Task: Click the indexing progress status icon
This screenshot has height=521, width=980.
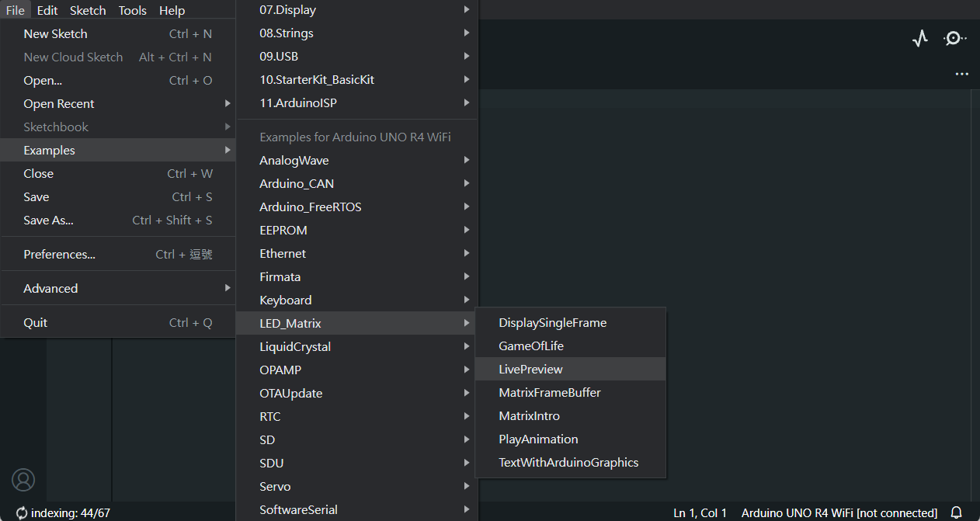Action: (x=22, y=512)
